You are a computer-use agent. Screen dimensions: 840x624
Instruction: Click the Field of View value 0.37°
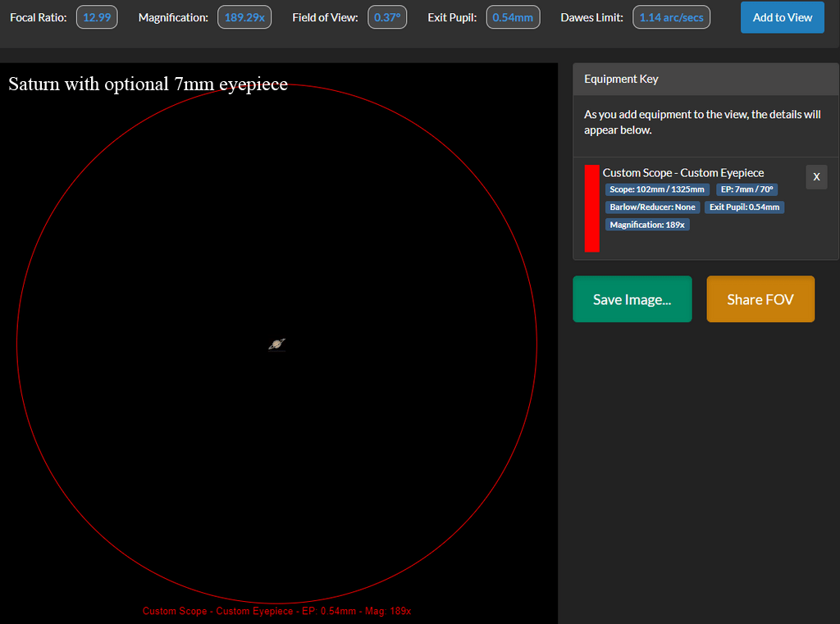click(387, 17)
